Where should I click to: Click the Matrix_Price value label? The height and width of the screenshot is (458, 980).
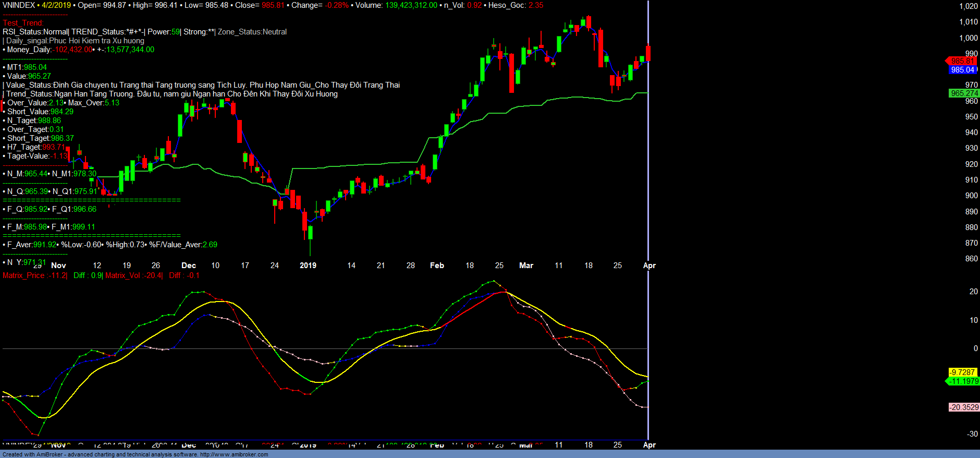(x=34, y=275)
